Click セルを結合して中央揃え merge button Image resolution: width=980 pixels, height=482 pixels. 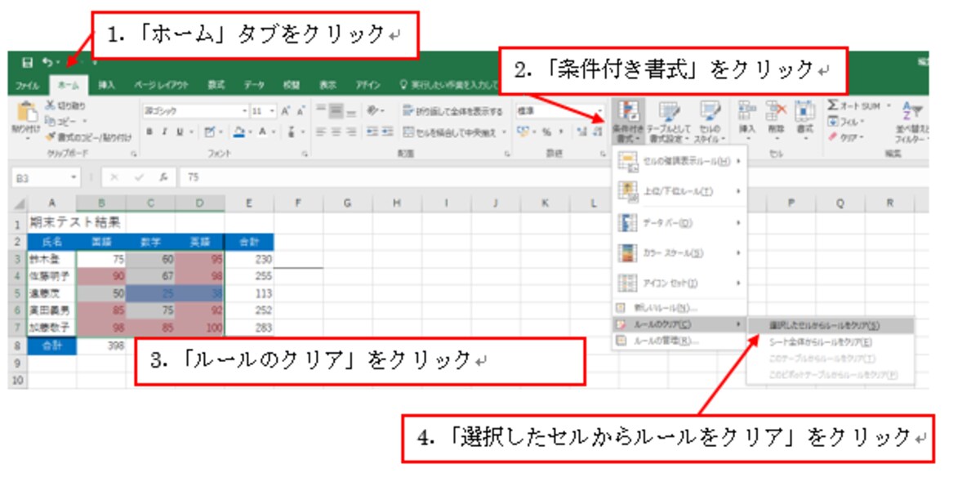pyautogui.click(x=456, y=132)
